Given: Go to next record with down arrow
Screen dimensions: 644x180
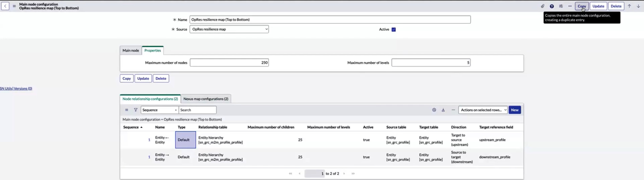Looking at the screenshot, I should coord(638,6).
